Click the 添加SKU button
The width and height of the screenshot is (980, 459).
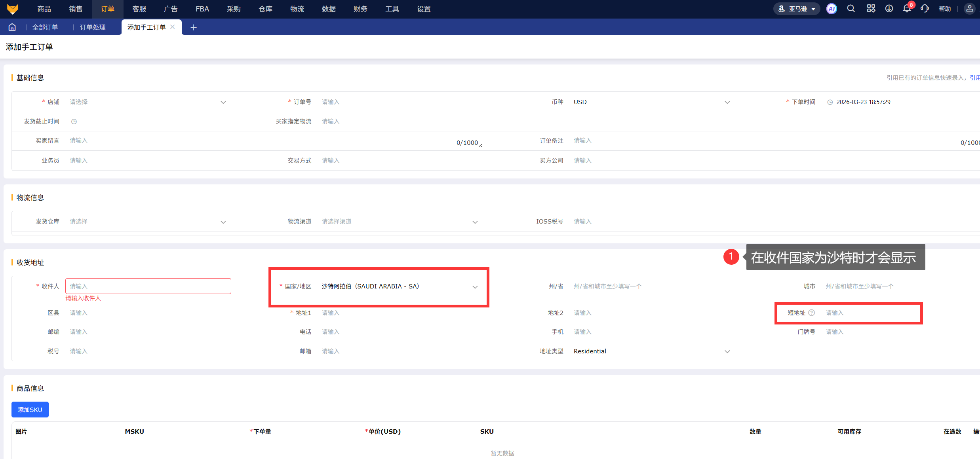click(30, 410)
